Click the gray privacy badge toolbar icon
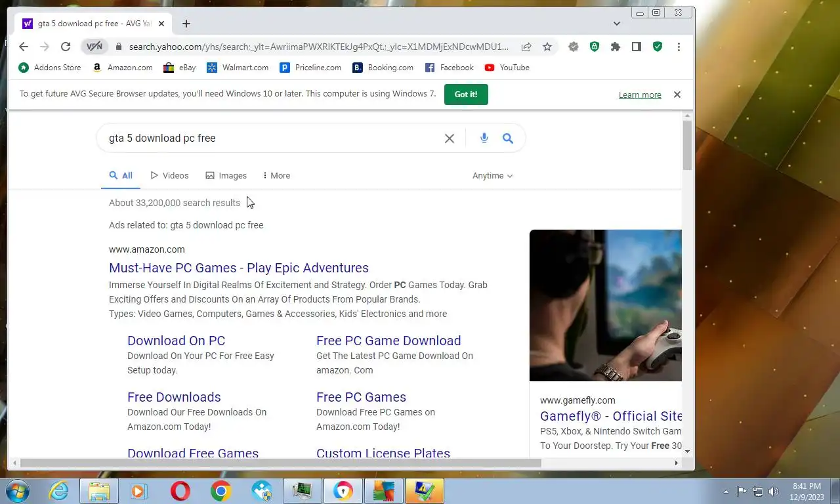This screenshot has height=504, width=840. (x=574, y=47)
